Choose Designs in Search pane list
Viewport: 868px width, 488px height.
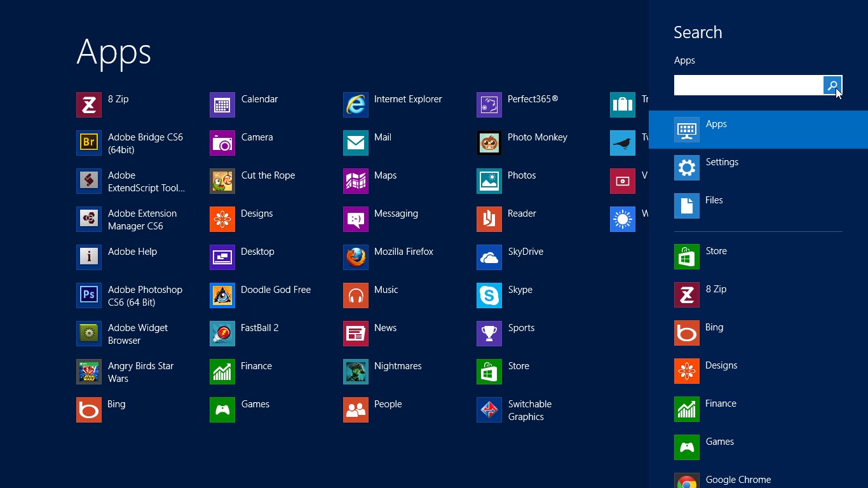[758, 371]
